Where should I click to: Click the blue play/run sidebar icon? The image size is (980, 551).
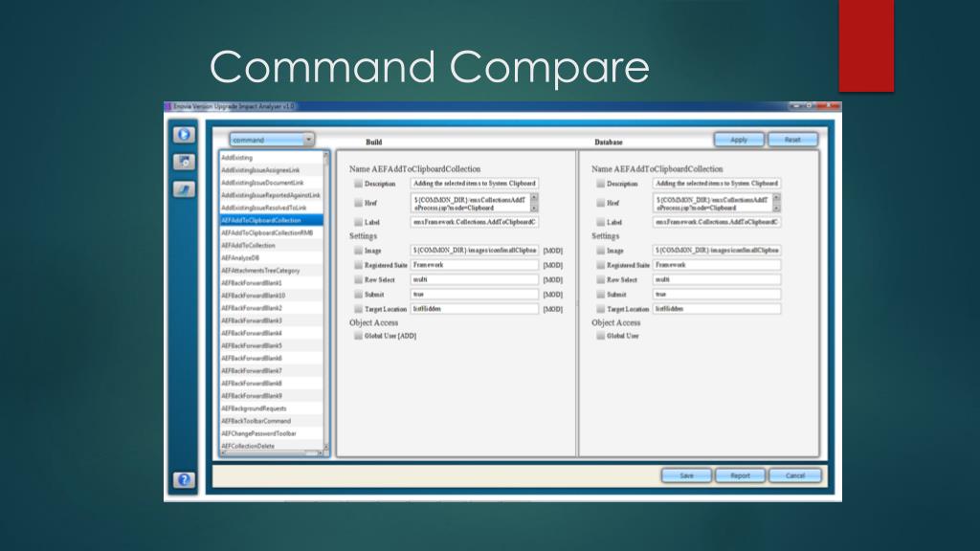tap(184, 134)
